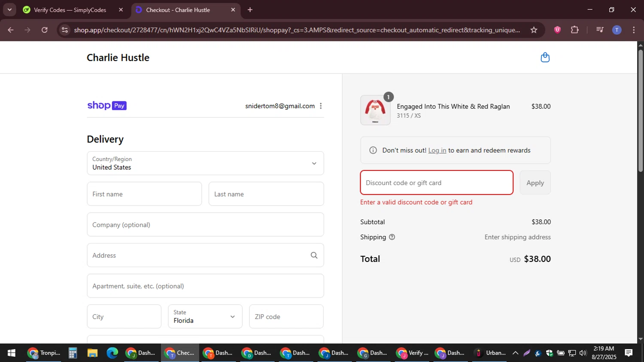Focus the Company (optional) field

[205, 225]
